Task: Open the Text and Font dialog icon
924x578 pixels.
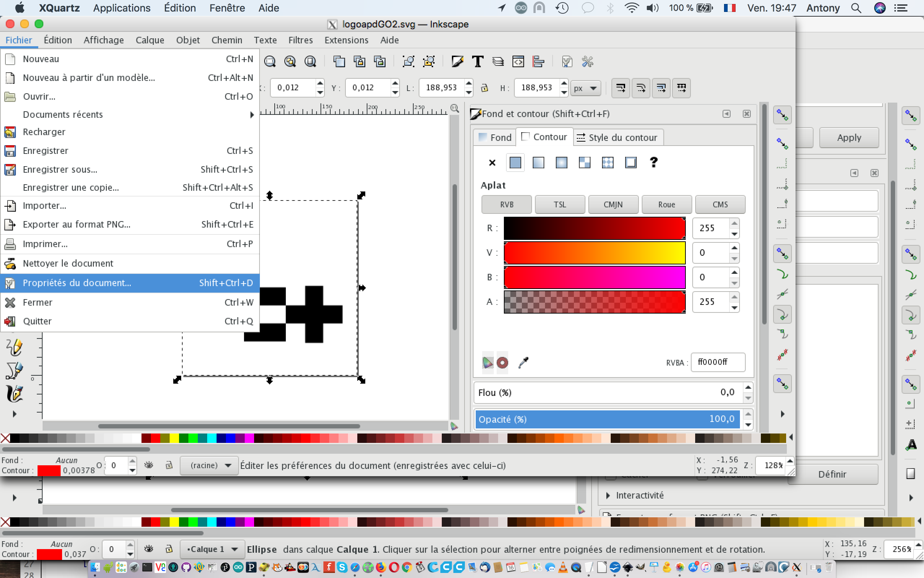Action: point(478,61)
